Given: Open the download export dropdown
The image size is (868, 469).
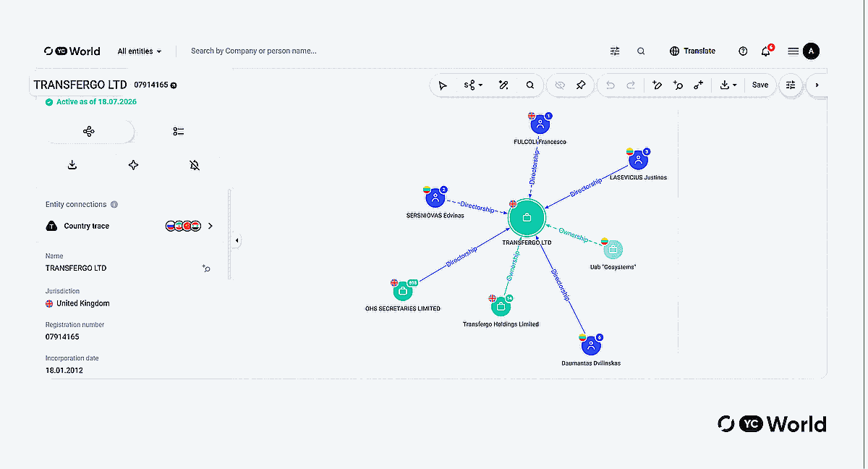Looking at the screenshot, I should pos(728,85).
